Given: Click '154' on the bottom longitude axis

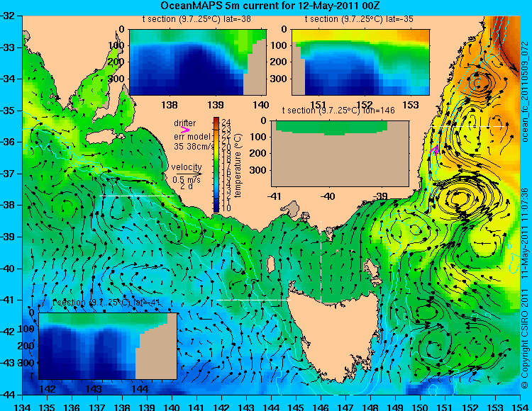Looking at the screenshot, I should 520,407.
